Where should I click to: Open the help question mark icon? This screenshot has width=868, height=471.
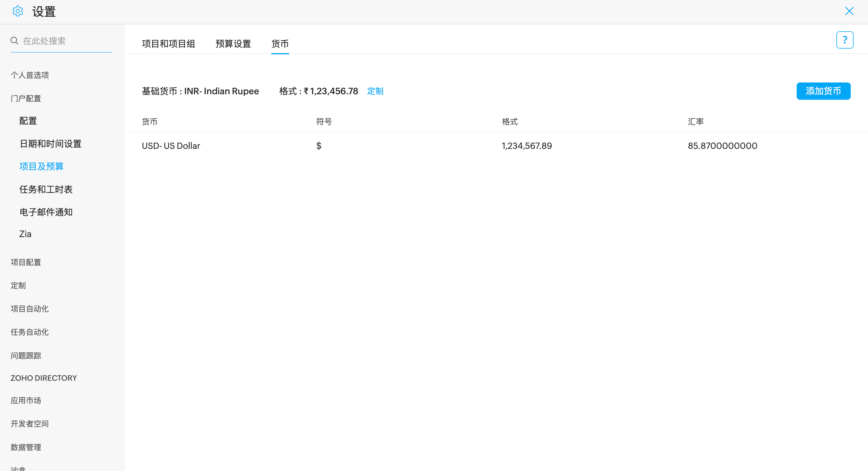click(844, 40)
